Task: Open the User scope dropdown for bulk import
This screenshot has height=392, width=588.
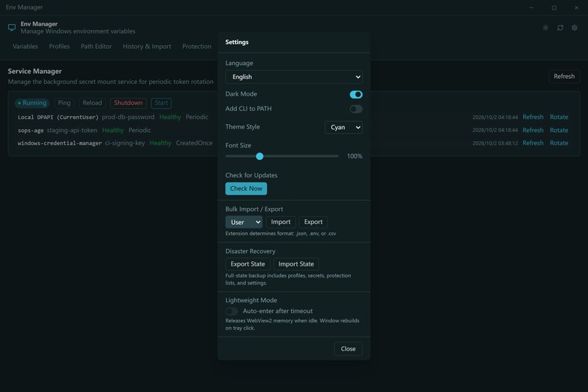Action: (x=244, y=222)
